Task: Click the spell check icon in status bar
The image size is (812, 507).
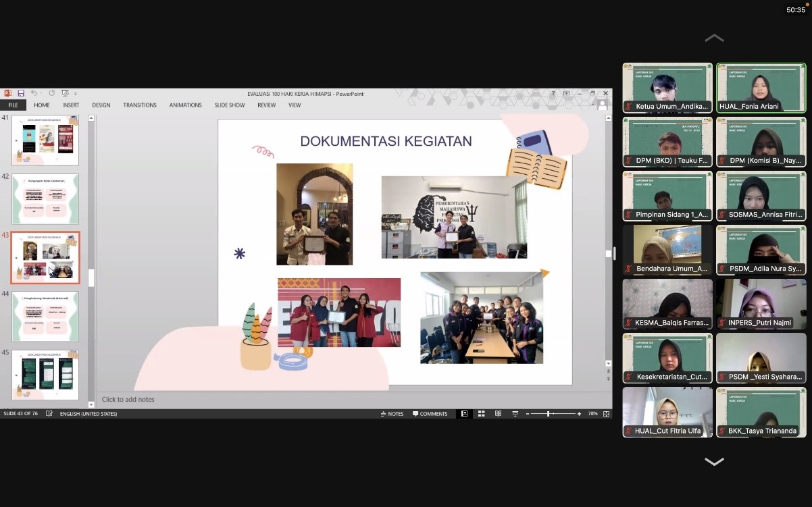Action: 49,414
